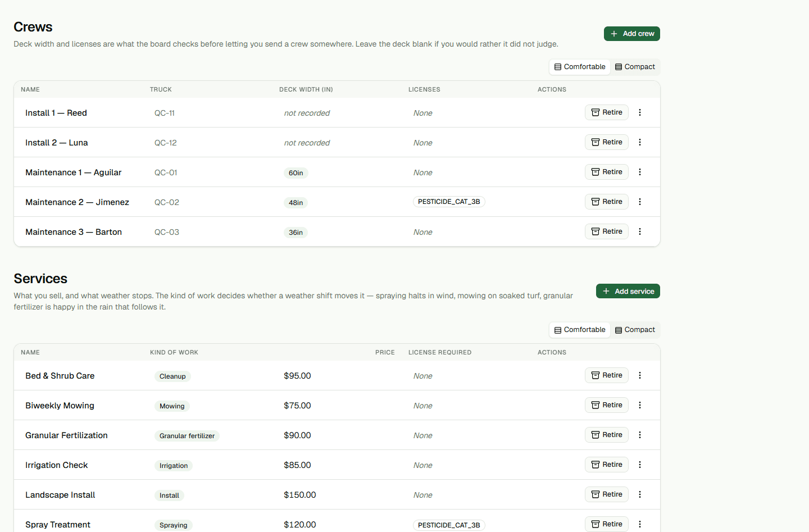Retire the Maintenance 3 — Barton crew
Screen dimensions: 809x532
607,231
